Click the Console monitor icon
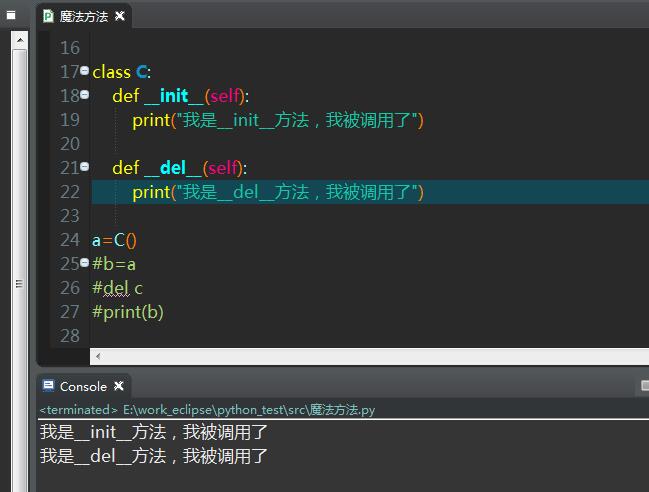 pyautogui.click(x=47, y=386)
